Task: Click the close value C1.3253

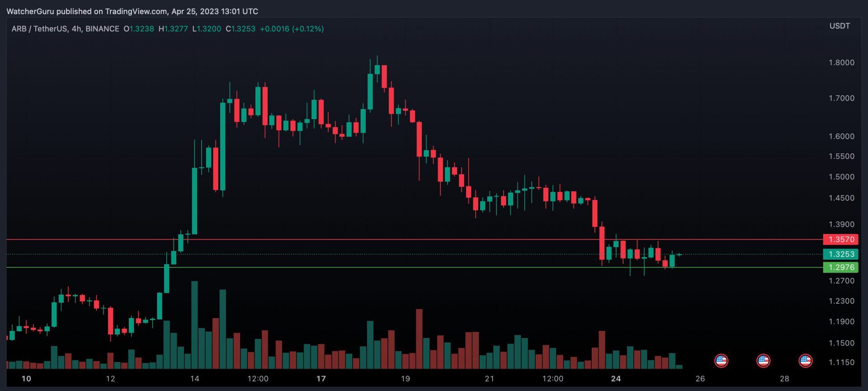Action: [x=241, y=29]
